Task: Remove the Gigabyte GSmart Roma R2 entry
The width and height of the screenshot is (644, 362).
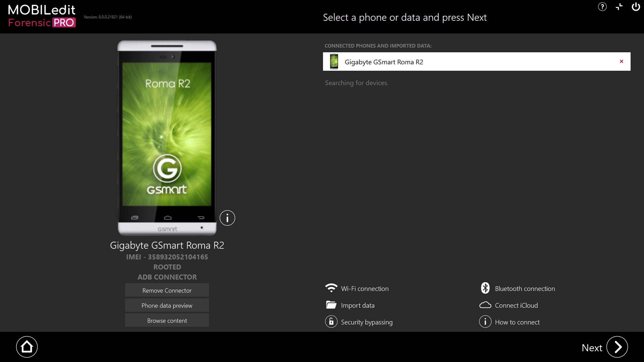Action: click(622, 61)
